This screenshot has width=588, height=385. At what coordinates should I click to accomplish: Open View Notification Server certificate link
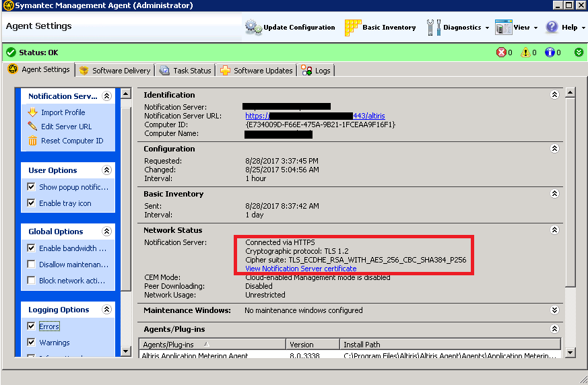301,269
